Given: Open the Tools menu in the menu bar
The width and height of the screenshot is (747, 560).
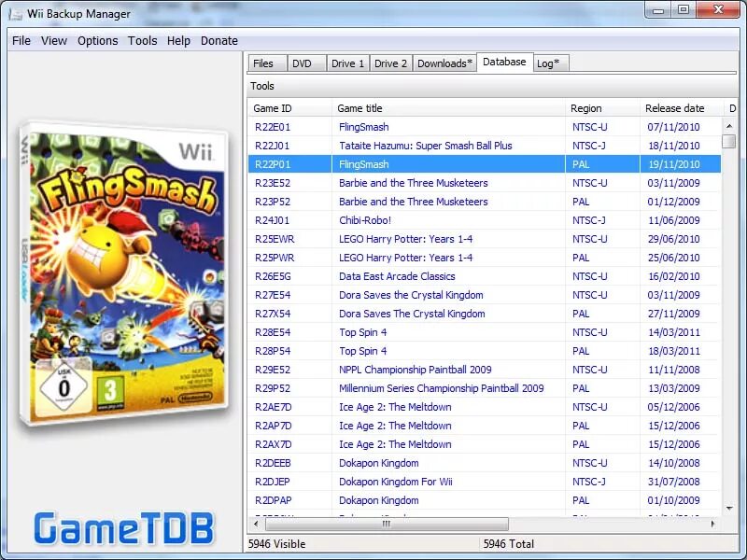Looking at the screenshot, I should pos(143,41).
